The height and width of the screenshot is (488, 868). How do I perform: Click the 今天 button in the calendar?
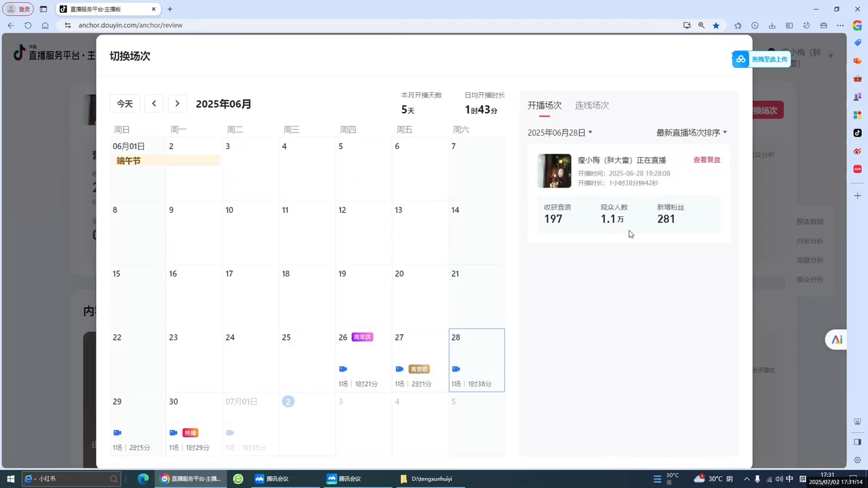tap(125, 103)
